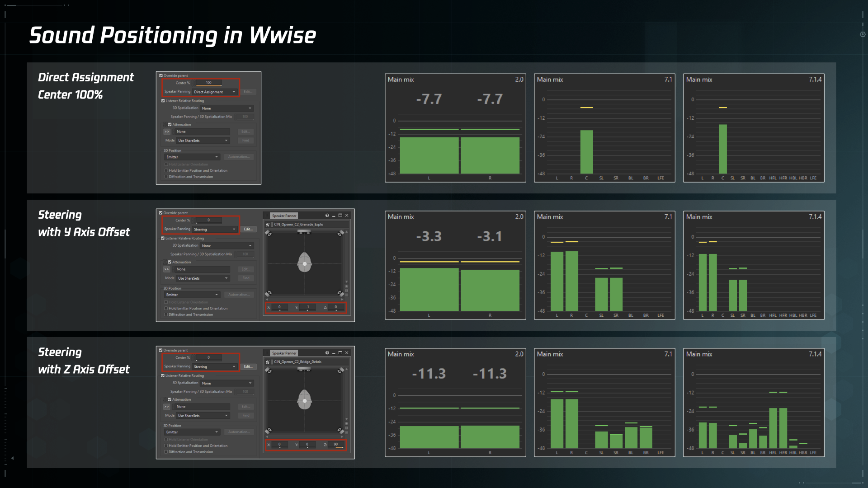The height and width of the screenshot is (488, 868).
Task: Open Mode Use ShareSets dropdown in Direct Assignment panel
Action: [203, 141]
